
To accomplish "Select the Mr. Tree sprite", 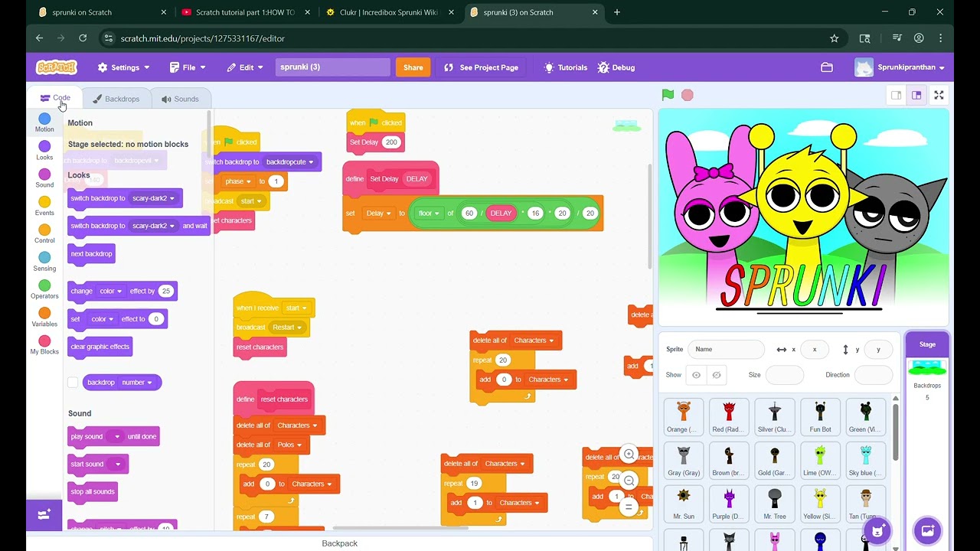I will point(775,504).
